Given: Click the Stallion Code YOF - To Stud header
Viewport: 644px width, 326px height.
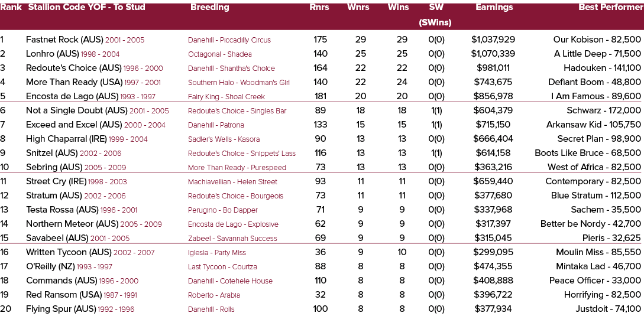Looking at the screenshot, I should (x=87, y=7).
